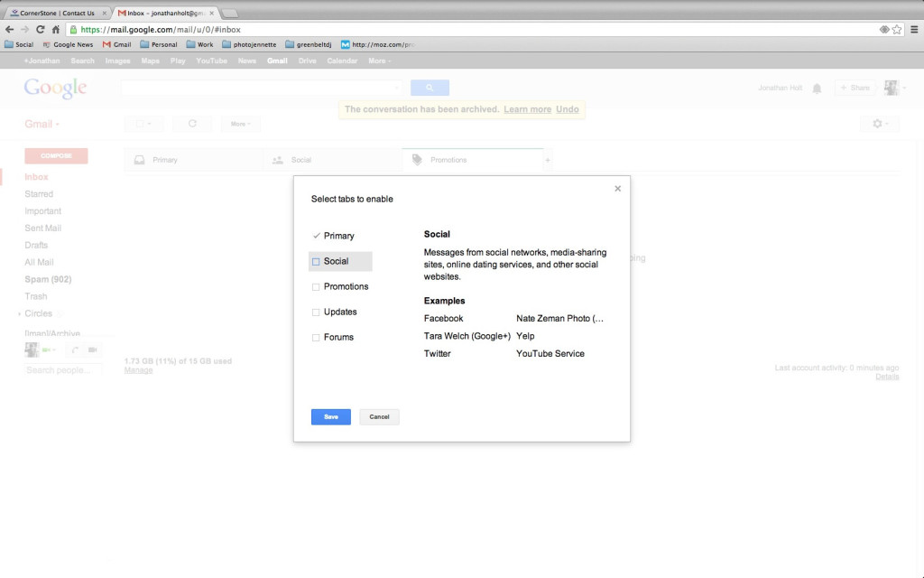
Task: Open the Social bookmarks folder
Action: pos(19,44)
